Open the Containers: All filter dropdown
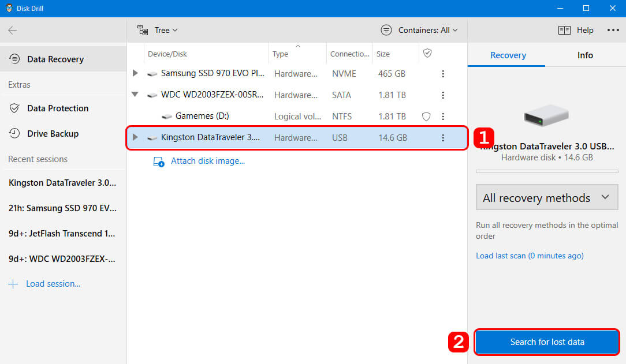The width and height of the screenshot is (626, 364). 419,30
